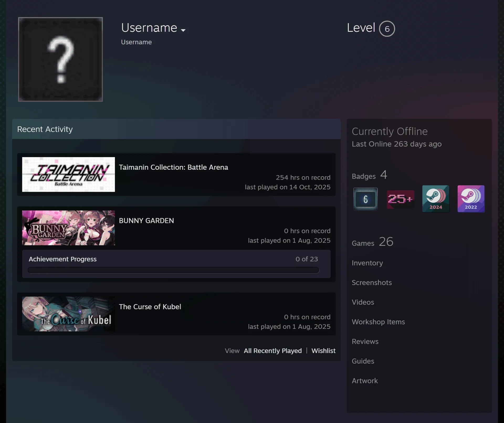504x423 pixels.
Task: Click the large Username profile name
Action: pyautogui.click(x=149, y=28)
